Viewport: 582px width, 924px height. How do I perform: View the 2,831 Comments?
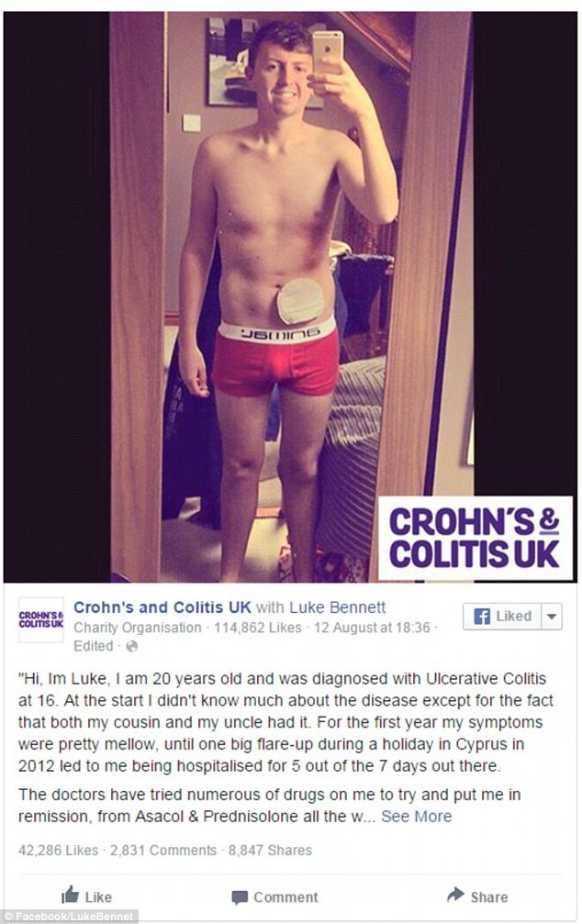point(163,851)
